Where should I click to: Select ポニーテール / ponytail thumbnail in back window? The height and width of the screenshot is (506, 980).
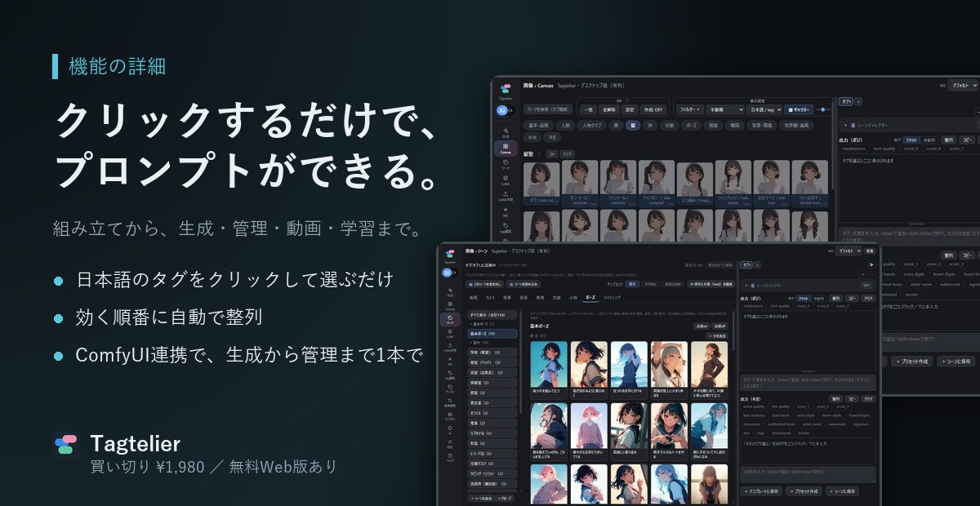tap(580, 183)
